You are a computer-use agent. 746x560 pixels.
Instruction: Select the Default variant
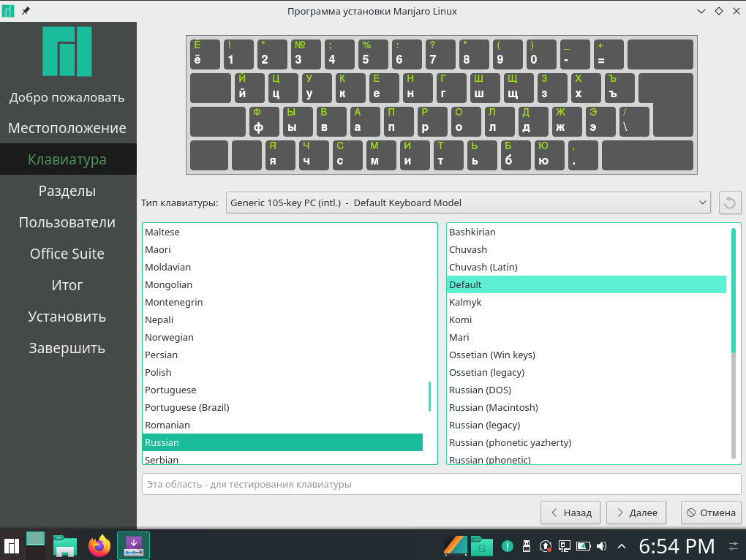pyautogui.click(x=586, y=285)
